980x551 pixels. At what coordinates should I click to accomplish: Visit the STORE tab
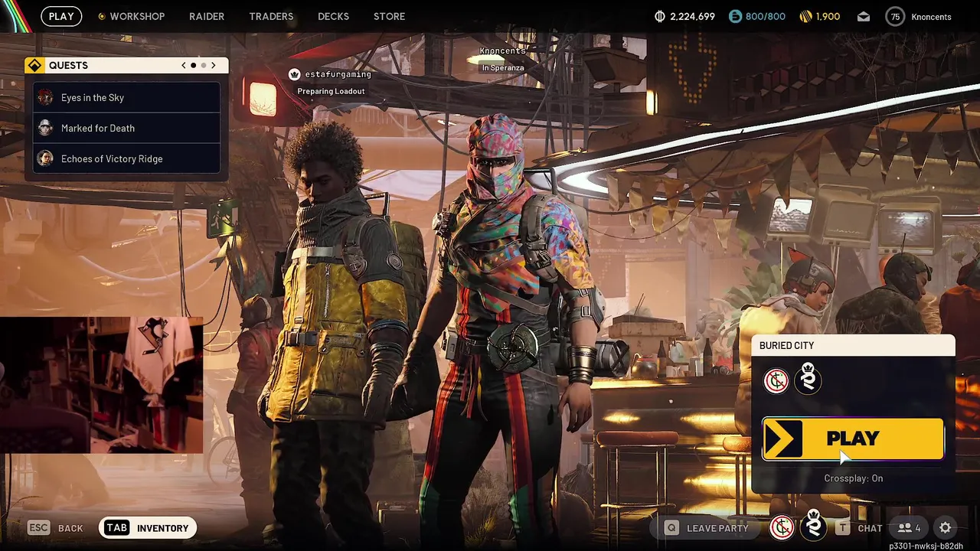point(389,16)
